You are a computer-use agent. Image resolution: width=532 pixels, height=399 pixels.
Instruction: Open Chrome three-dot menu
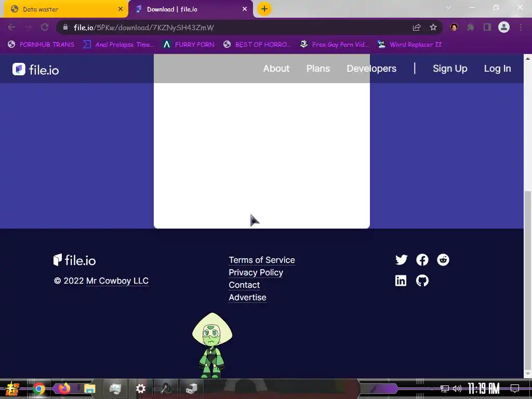click(521, 27)
